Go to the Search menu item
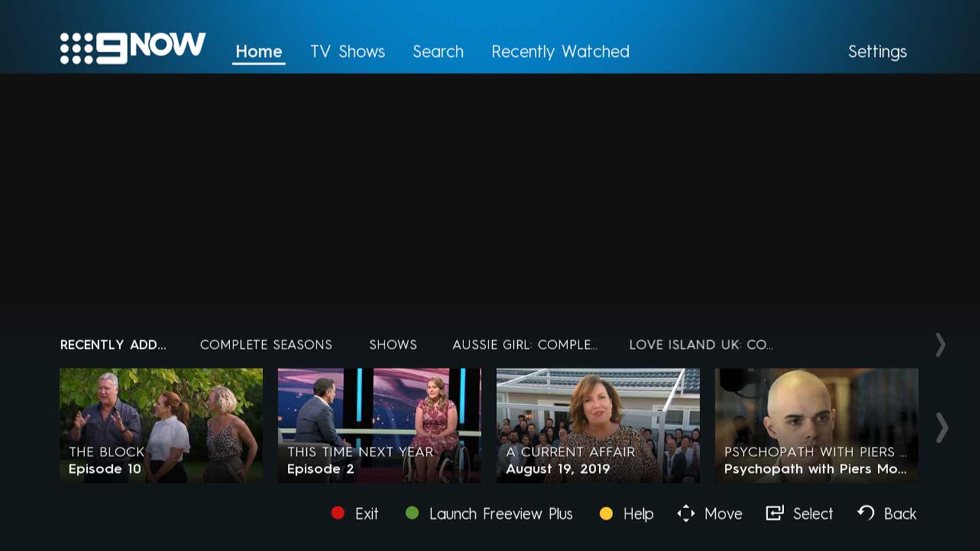Image resolution: width=980 pixels, height=551 pixels. (438, 52)
